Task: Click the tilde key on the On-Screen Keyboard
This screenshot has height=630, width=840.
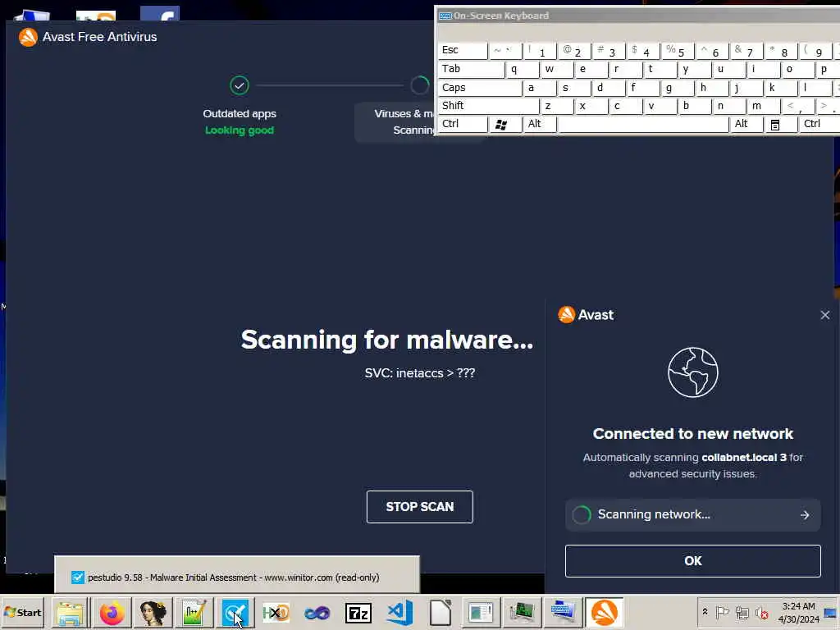Action: (x=505, y=50)
